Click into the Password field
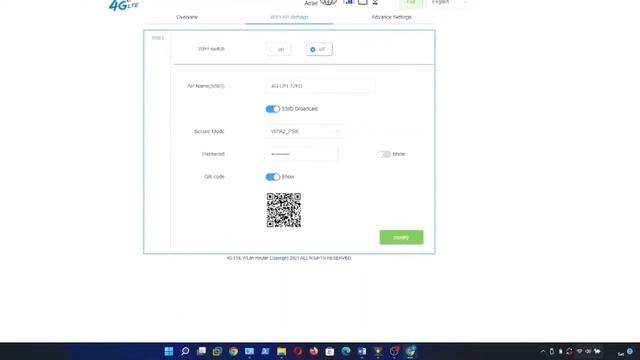 (302, 154)
